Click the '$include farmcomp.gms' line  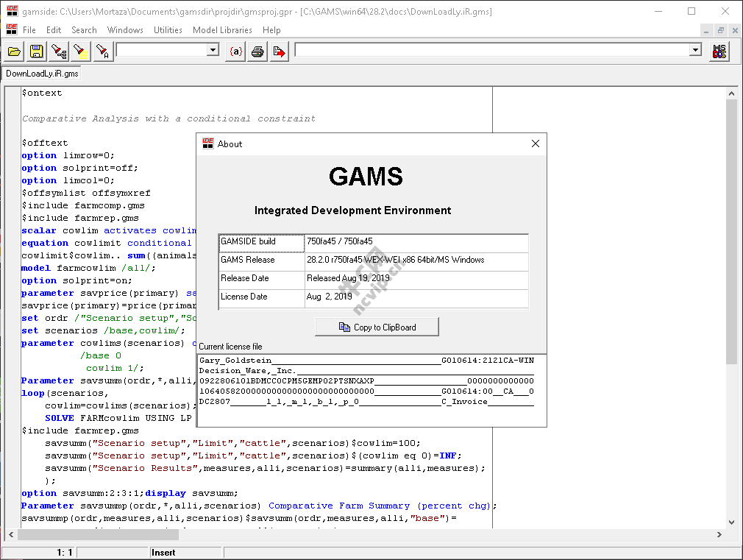83,205
